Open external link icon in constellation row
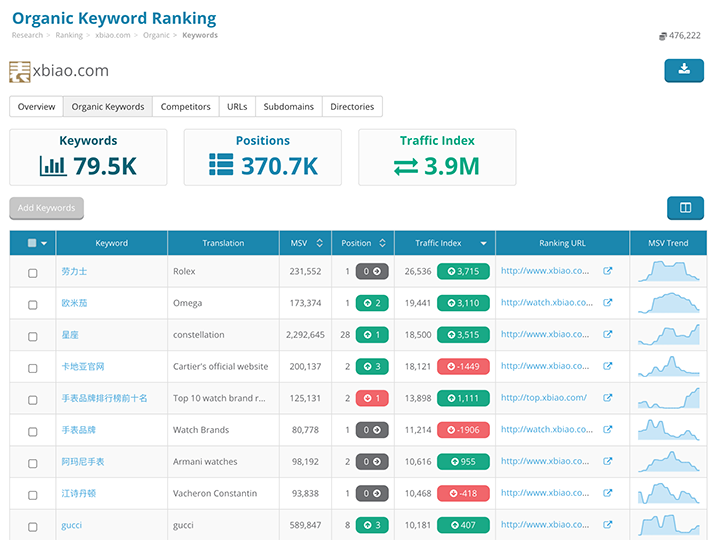 click(608, 335)
